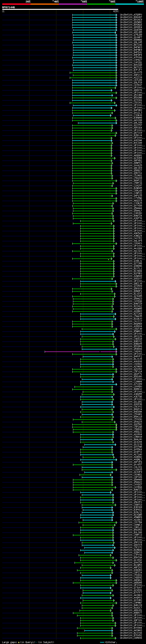Image resolution: width=146 pixels, height=644 pixels.
Task: Select hit label UniRef100_Q2JE62
Action: coord(131,560)
